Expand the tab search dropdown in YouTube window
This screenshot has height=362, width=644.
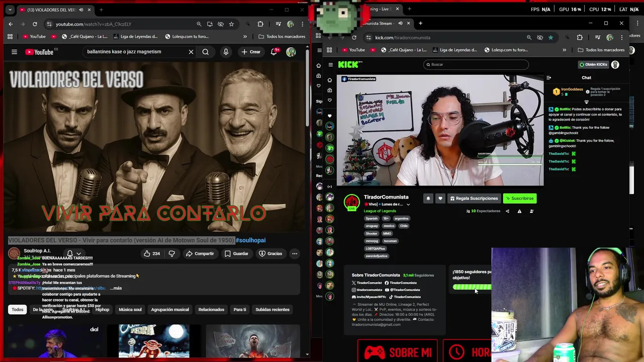(x=10, y=10)
